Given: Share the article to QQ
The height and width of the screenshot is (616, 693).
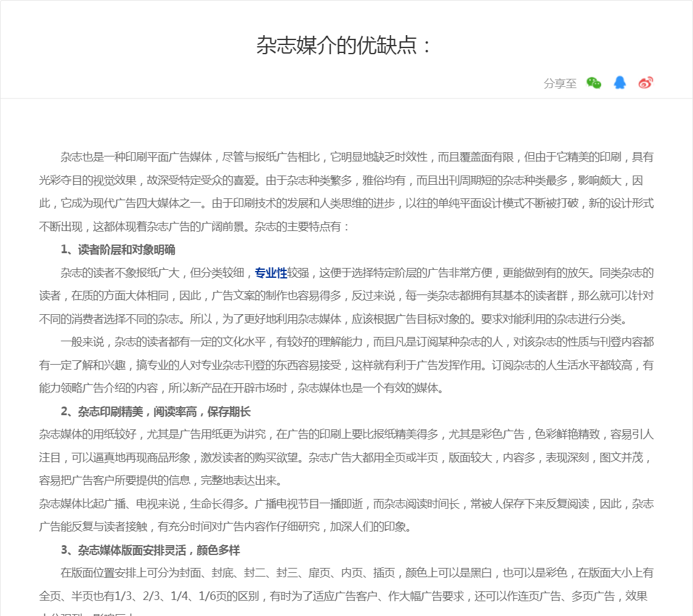Looking at the screenshot, I should [620, 83].
